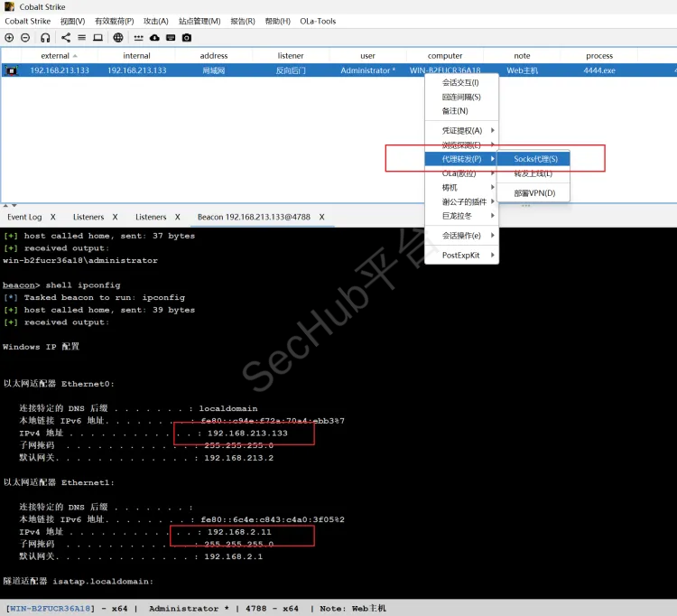Click the globe web log icon

click(x=118, y=38)
